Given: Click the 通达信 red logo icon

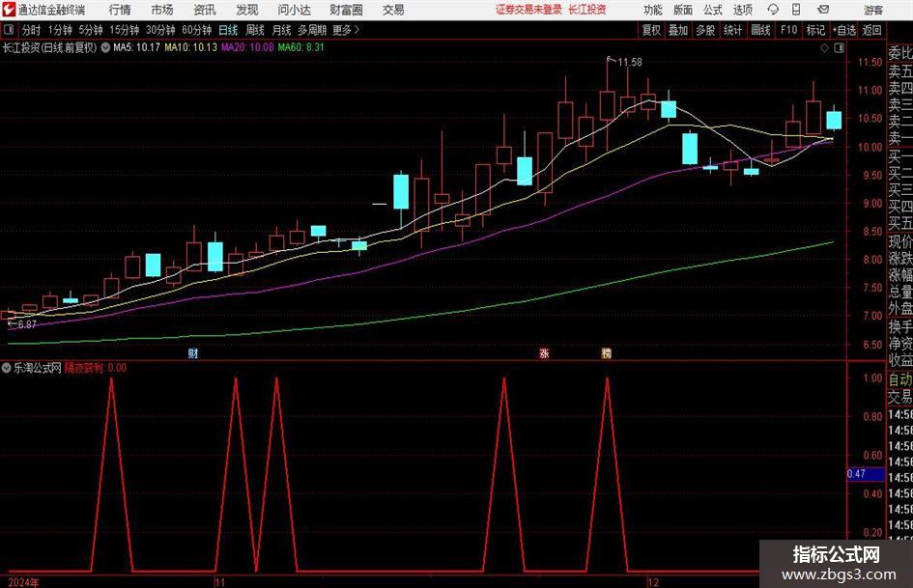Looking at the screenshot, I should (x=9, y=10).
